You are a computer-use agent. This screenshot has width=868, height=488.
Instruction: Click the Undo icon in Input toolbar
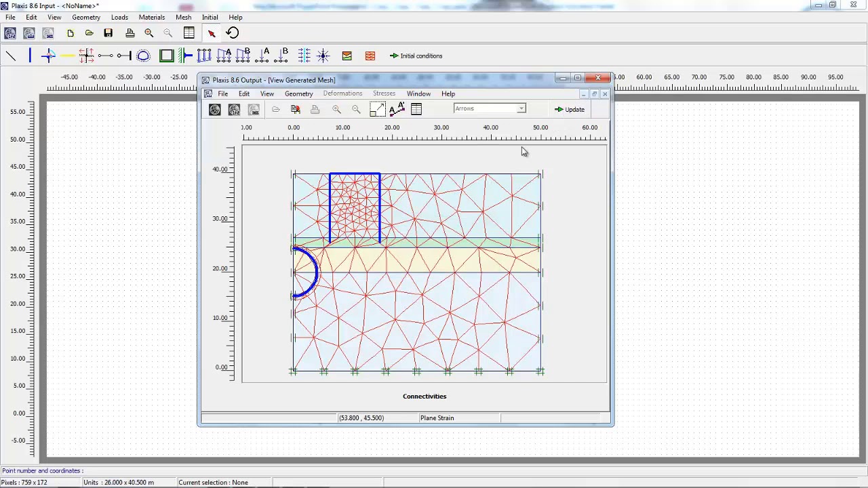click(232, 33)
